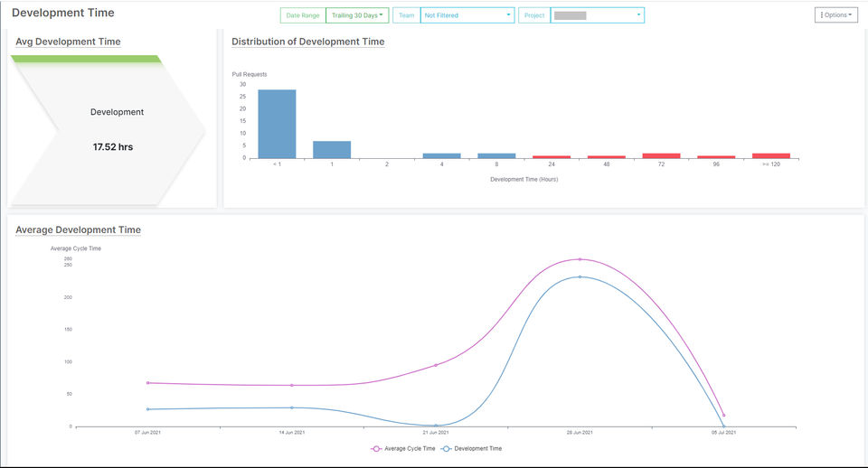The height and width of the screenshot is (468, 868).
Task: Click the Average Cycle Time peak point on 28 Jun
Action: point(580,259)
